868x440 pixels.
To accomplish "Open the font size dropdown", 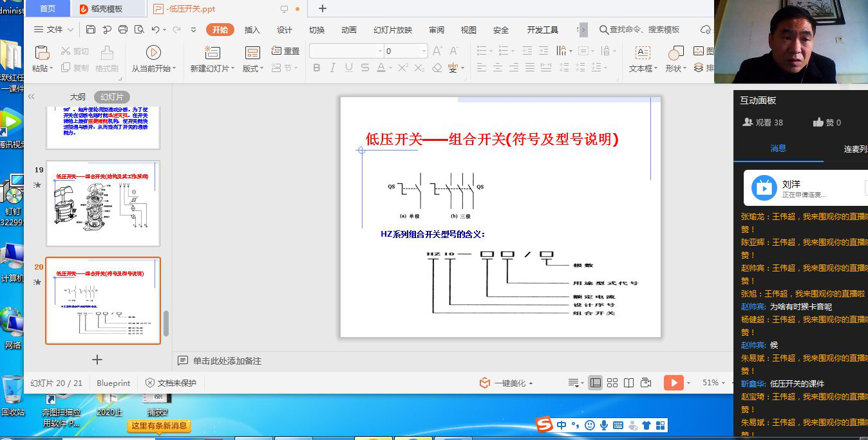I will pyautogui.click(x=424, y=51).
